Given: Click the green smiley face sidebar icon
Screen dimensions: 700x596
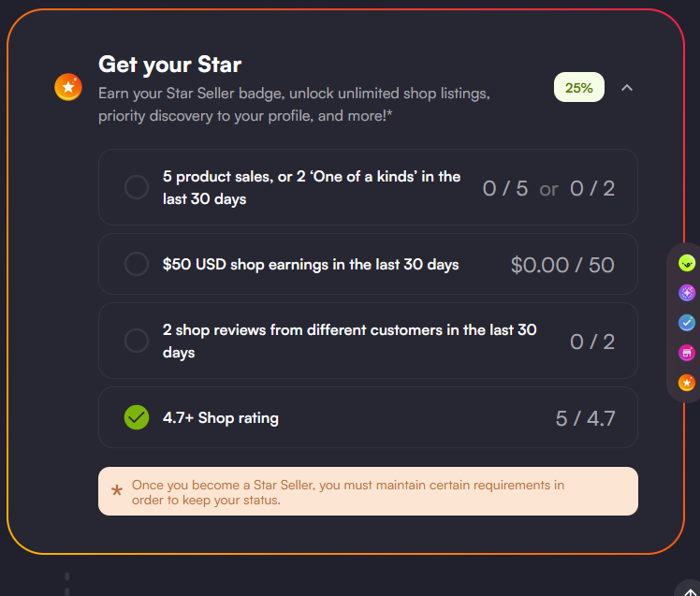Looking at the screenshot, I should click(687, 263).
